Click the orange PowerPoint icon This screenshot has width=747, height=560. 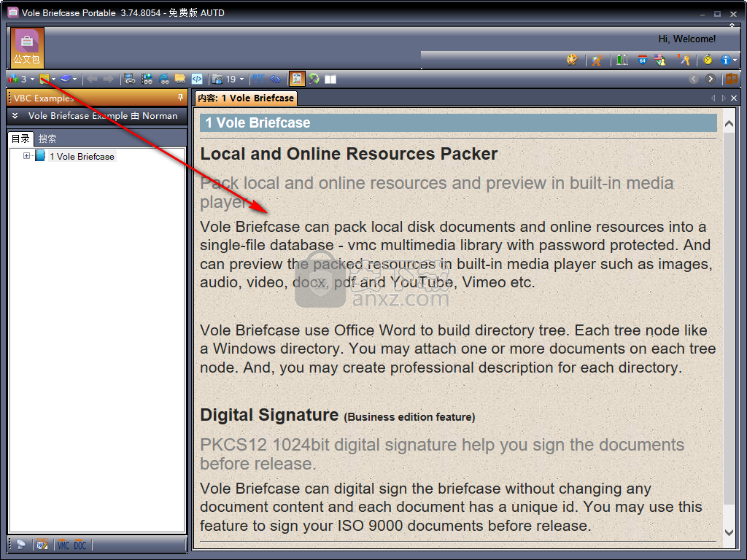tap(732, 79)
